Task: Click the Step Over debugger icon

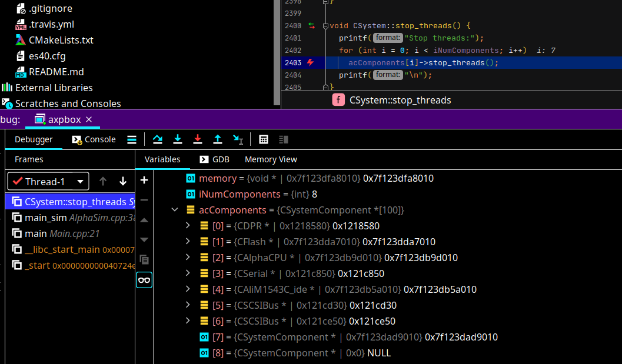Action: click(x=158, y=139)
